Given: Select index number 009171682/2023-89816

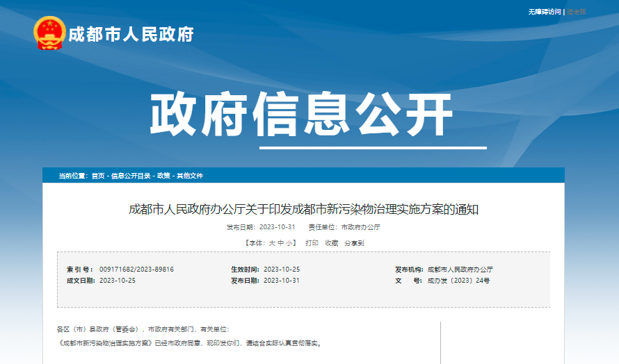Looking at the screenshot, I should coord(136,270).
